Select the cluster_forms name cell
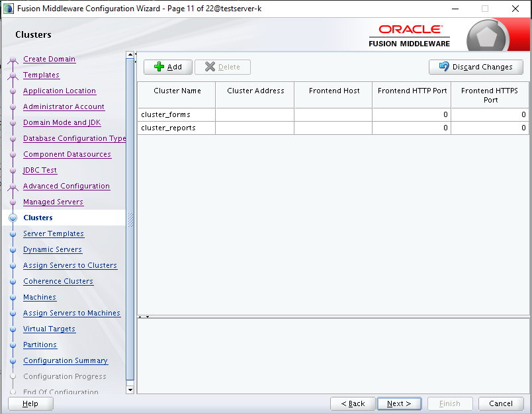The width and height of the screenshot is (532, 414). pos(177,114)
